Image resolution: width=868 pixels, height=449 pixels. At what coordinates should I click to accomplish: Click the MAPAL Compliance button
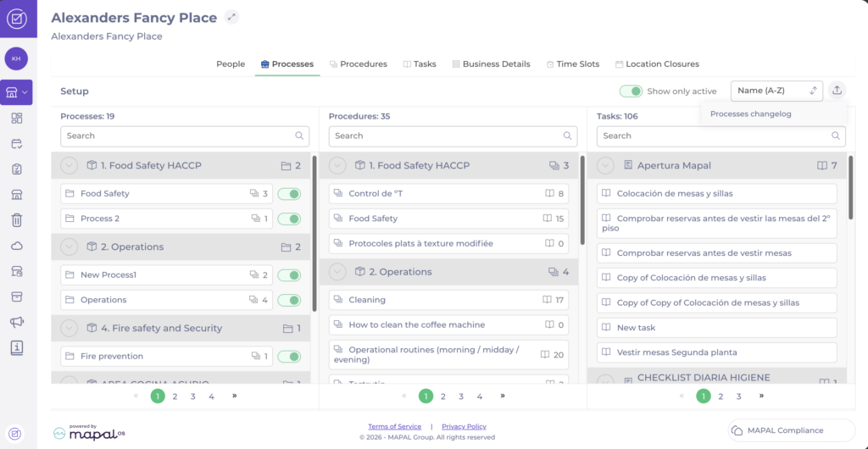[x=792, y=430]
